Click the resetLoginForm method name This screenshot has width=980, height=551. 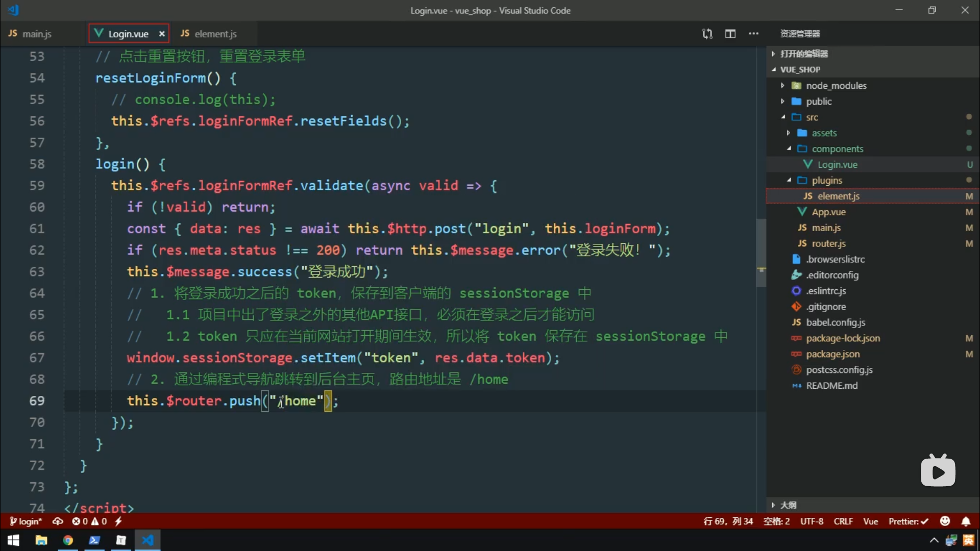[x=151, y=78]
